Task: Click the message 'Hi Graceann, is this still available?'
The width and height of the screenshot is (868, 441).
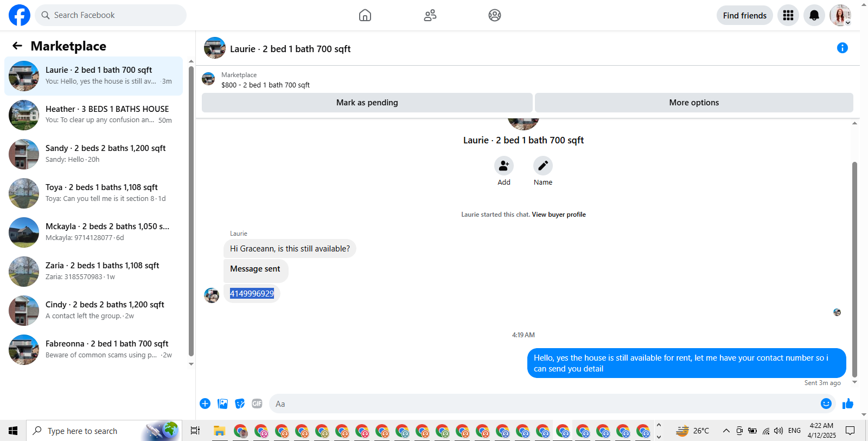Action: (x=290, y=249)
